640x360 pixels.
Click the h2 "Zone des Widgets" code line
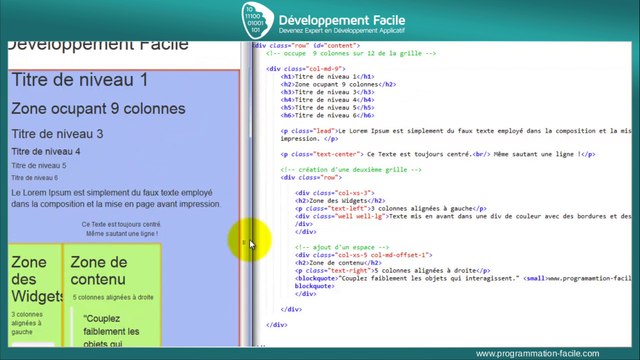(340, 200)
